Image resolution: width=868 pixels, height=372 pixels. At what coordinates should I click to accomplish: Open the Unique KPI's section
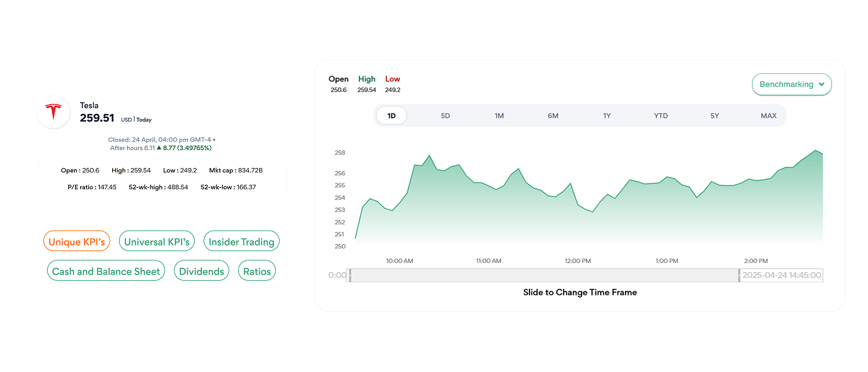[77, 242]
